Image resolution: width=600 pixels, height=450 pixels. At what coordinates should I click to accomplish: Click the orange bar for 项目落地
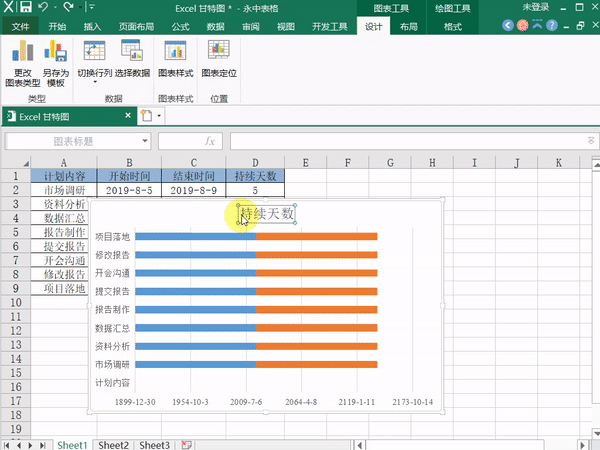[x=316, y=236]
